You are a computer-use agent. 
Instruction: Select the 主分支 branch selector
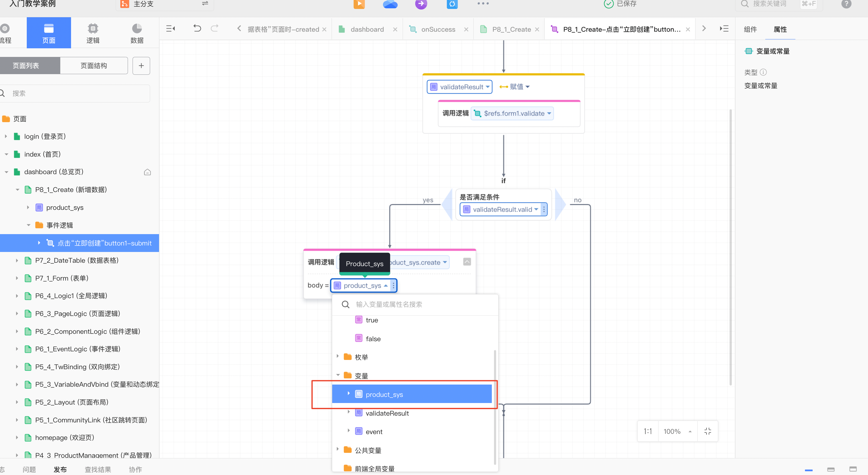tap(165, 4)
